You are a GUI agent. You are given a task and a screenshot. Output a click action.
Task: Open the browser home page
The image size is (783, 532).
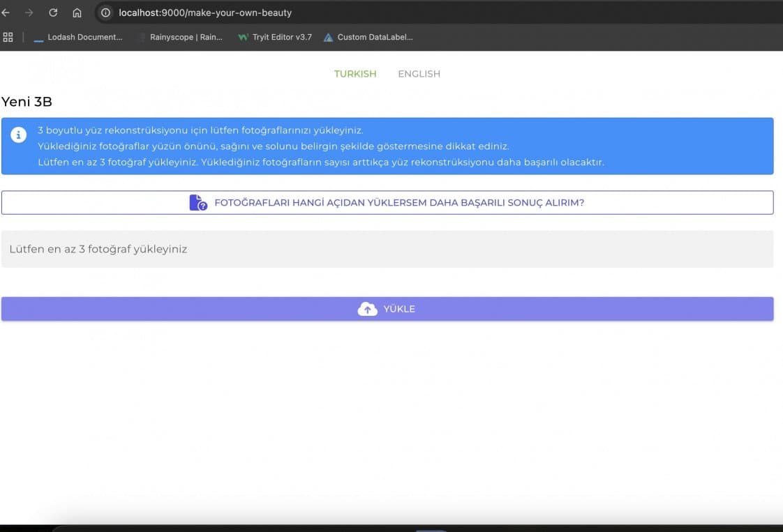click(x=77, y=13)
